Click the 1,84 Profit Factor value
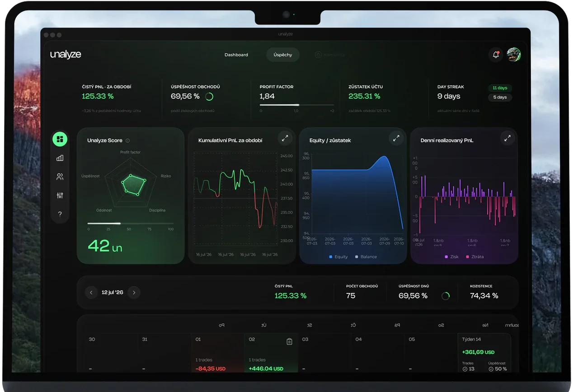Viewport: 573px width, 392px height. click(267, 96)
